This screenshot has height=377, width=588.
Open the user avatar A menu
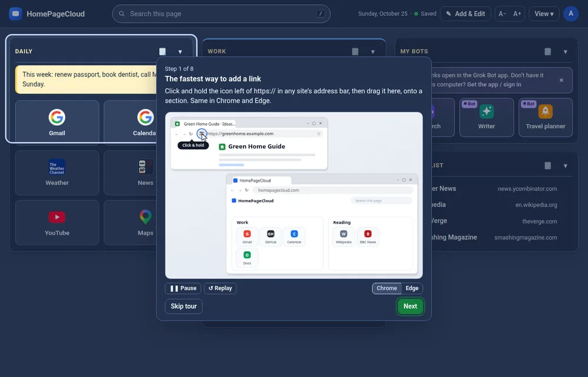click(x=571, y=14)
